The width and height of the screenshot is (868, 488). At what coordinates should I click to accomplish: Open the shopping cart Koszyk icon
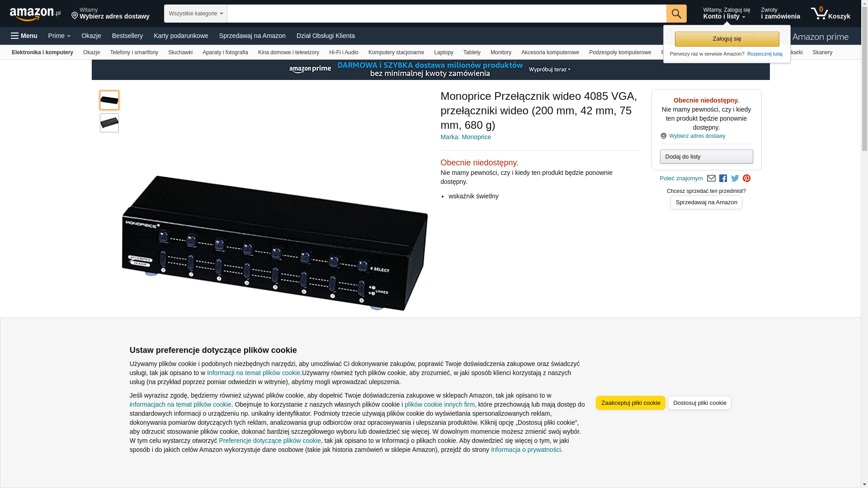click(830, 14)
